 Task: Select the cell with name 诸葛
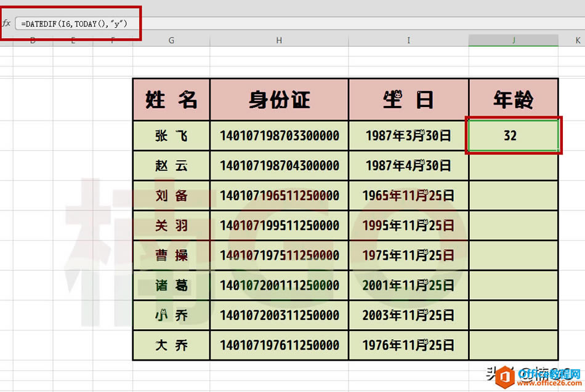tap(172, 286)
